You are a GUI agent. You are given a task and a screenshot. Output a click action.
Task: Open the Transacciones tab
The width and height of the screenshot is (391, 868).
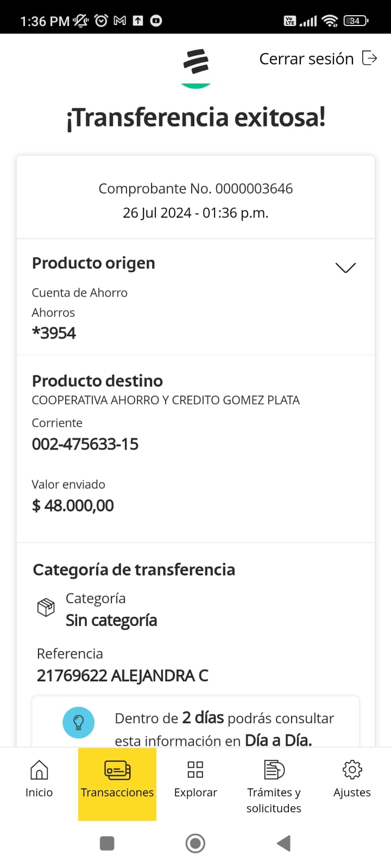(x=117, y=779)
